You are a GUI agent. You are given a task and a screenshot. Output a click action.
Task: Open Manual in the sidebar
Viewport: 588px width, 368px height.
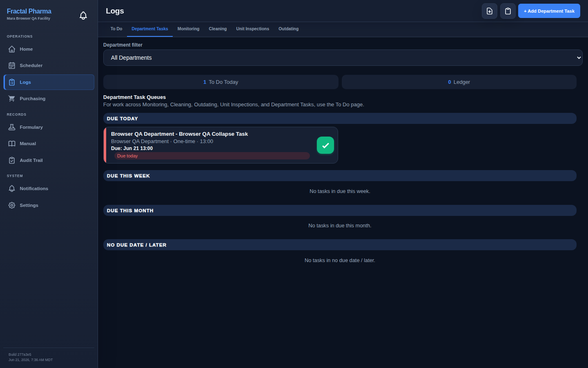49,144
